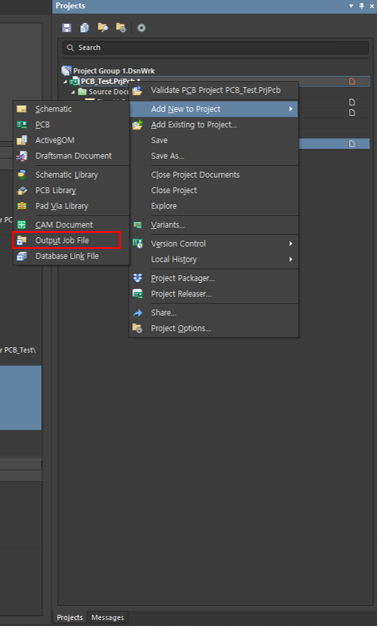Click the copy documents icon in Projects toolbar
378x628 pixels.
(84, 28)
